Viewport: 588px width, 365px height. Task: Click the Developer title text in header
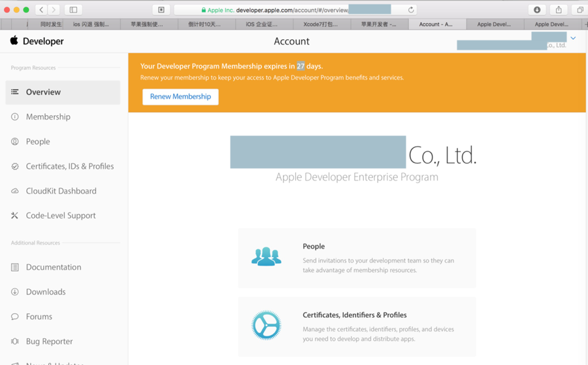tap(43, 41)
